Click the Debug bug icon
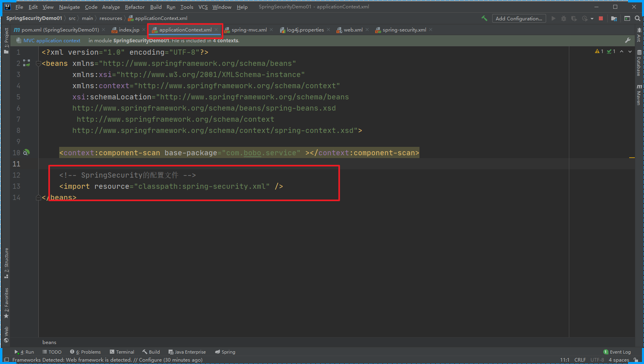Viewport: 644px width, 364px height. [x=564, y=18]
